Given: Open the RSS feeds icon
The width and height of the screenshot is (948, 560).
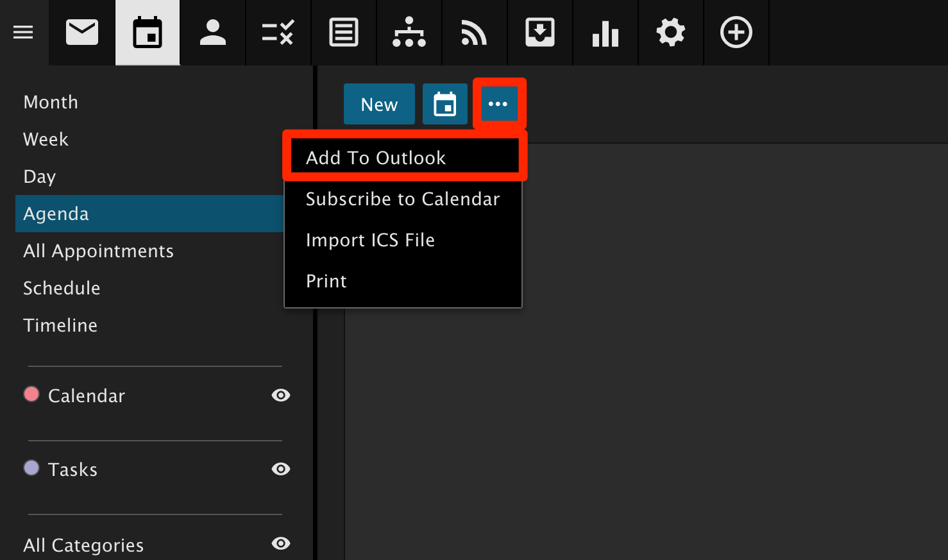Looking at the screenshot, I should (474, 33).
